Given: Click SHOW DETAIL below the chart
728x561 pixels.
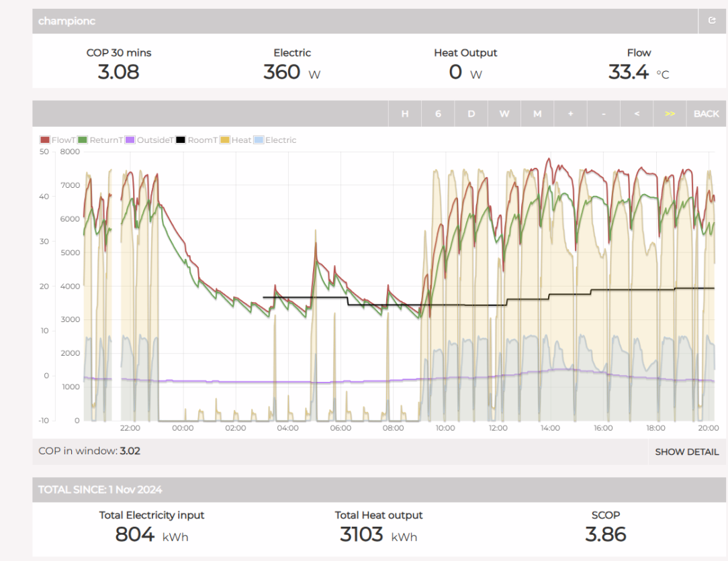Looking at the screenshot, I should coord(686,452).
